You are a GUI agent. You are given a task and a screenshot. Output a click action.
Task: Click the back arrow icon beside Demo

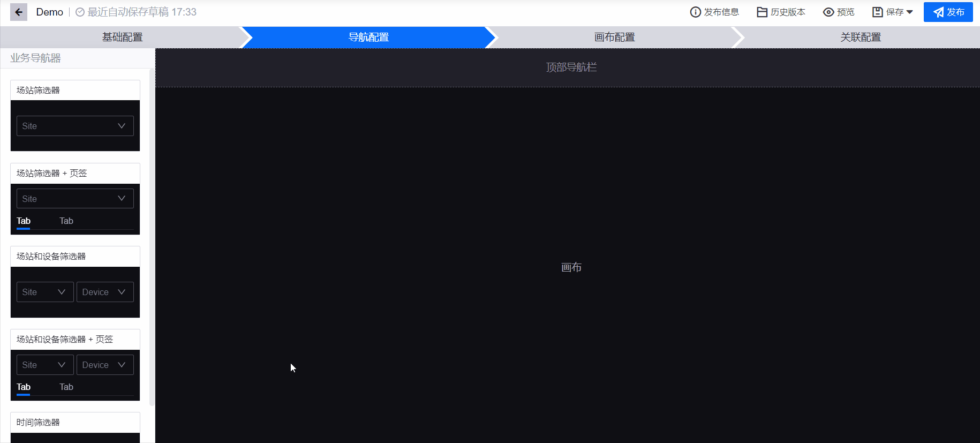point(19,12)
